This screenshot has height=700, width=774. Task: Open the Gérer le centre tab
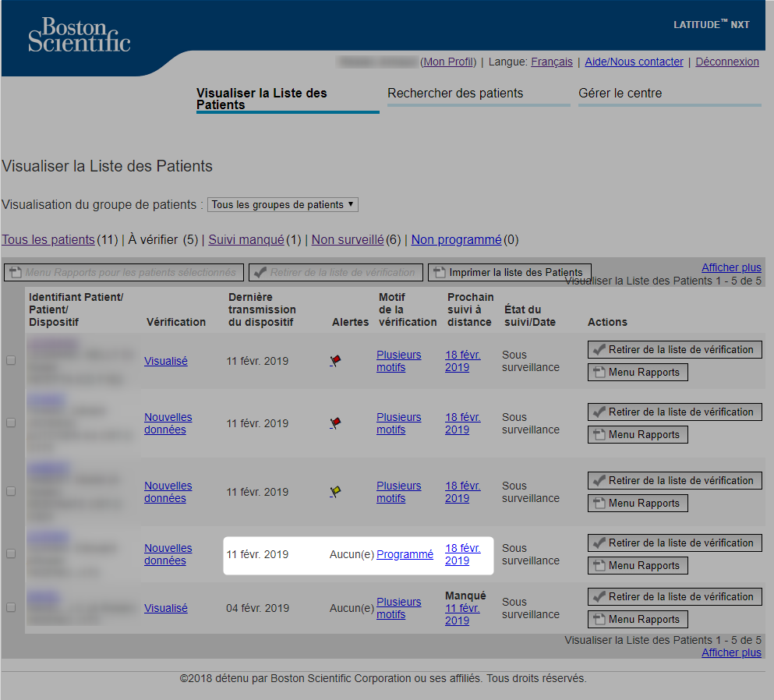pyautogui.click(x=620, y=94)
